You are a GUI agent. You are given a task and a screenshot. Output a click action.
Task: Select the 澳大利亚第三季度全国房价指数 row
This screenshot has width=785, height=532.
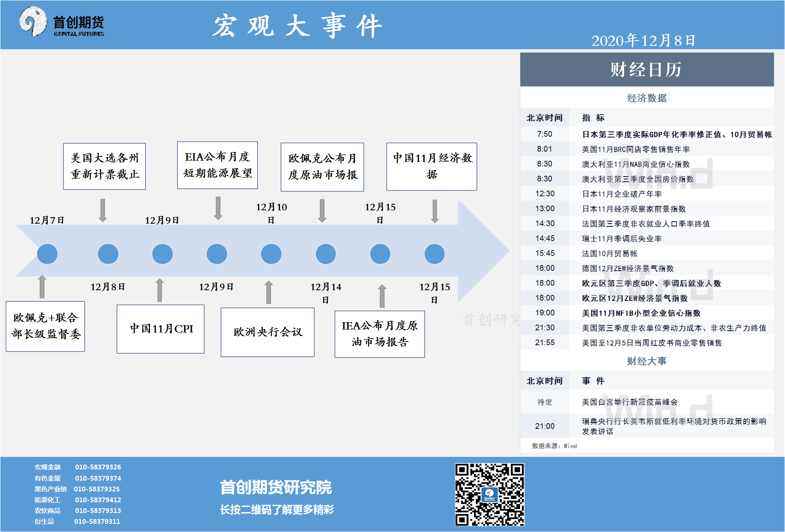pos(647,179)
